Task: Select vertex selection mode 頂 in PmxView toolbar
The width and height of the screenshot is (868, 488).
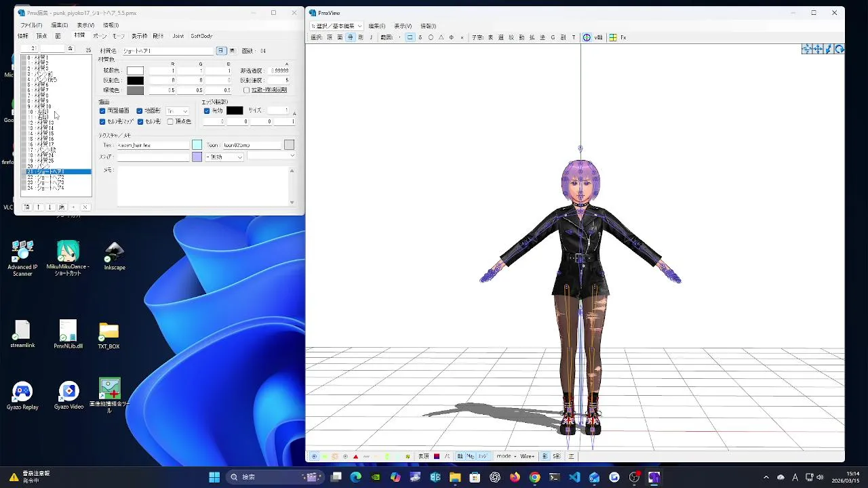Action: click(330, 37)
